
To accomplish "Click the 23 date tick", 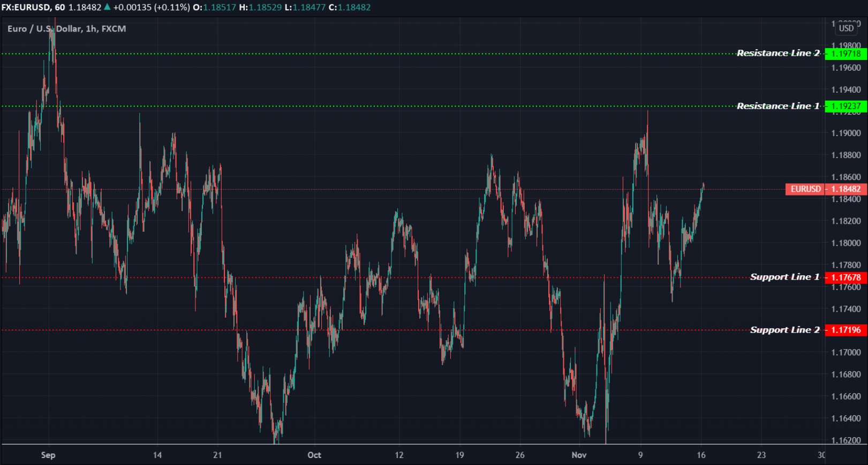I will (x=761, y=455).
